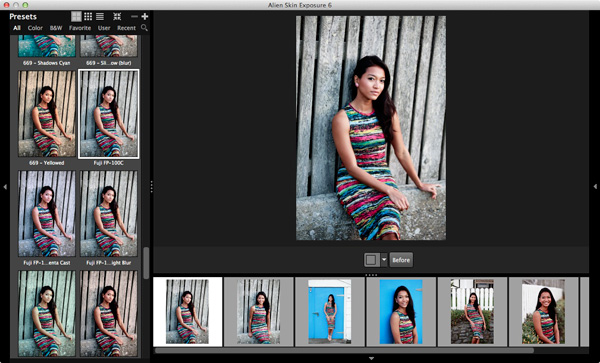600x363 pixels.
Task: Click the green-tinted preset in bottom row
Action: 47,314
